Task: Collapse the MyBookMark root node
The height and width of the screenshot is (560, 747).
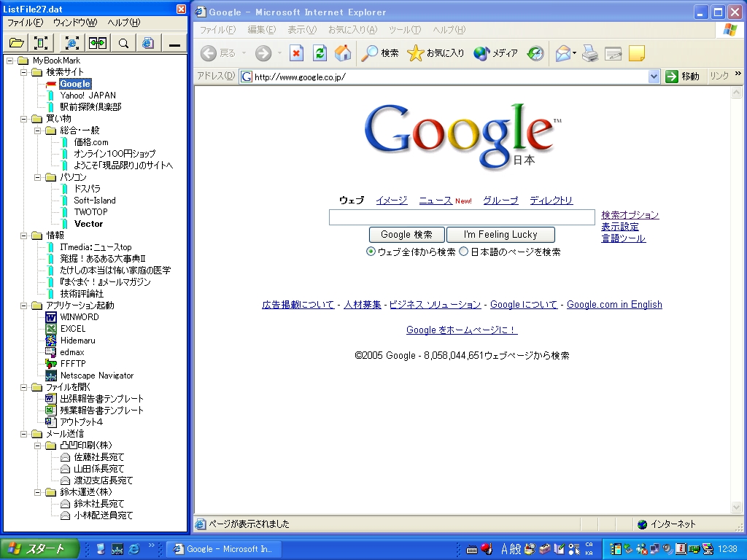Action: (10, 61)
